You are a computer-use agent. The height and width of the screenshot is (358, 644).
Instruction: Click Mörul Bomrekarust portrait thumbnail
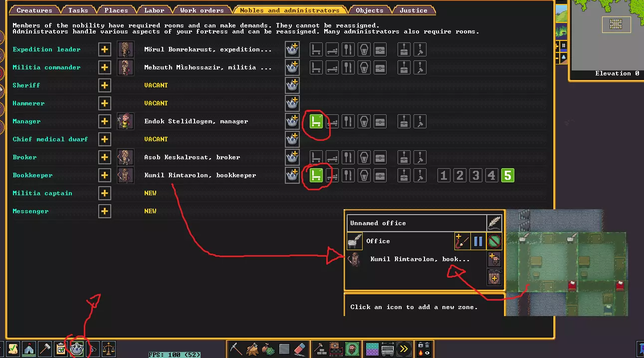125,49
